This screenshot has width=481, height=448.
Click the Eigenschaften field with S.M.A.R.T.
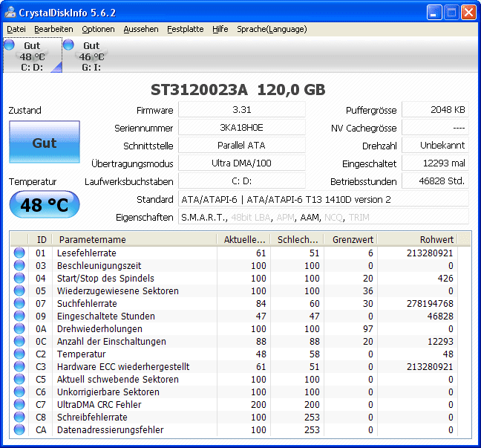[x=324, y=217]
